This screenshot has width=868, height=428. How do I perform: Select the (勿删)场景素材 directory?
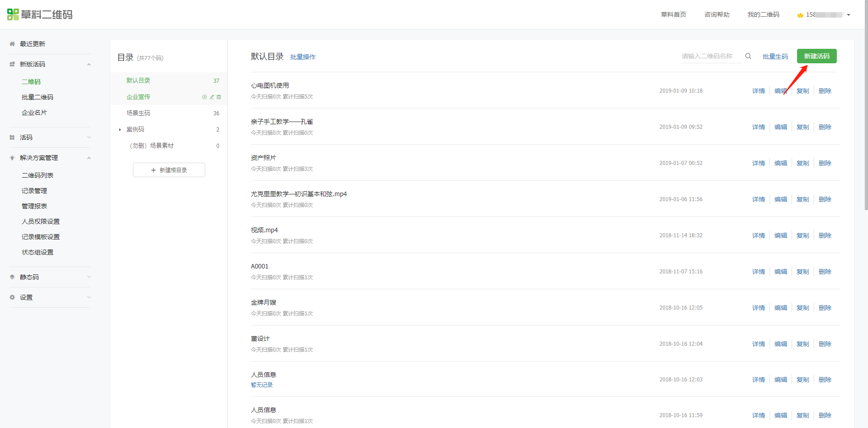pos(169,146)
